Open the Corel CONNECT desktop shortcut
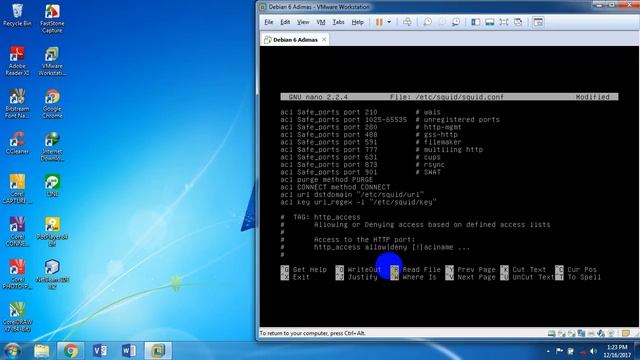This screenshot has width=640, height=360. pos(17,231)
